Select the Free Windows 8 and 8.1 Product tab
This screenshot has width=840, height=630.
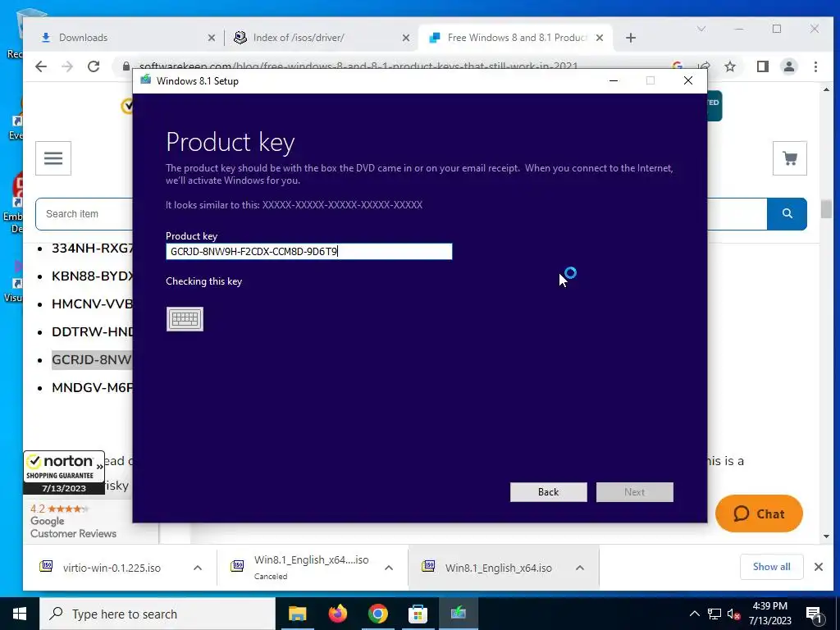[x=514, y=38]
